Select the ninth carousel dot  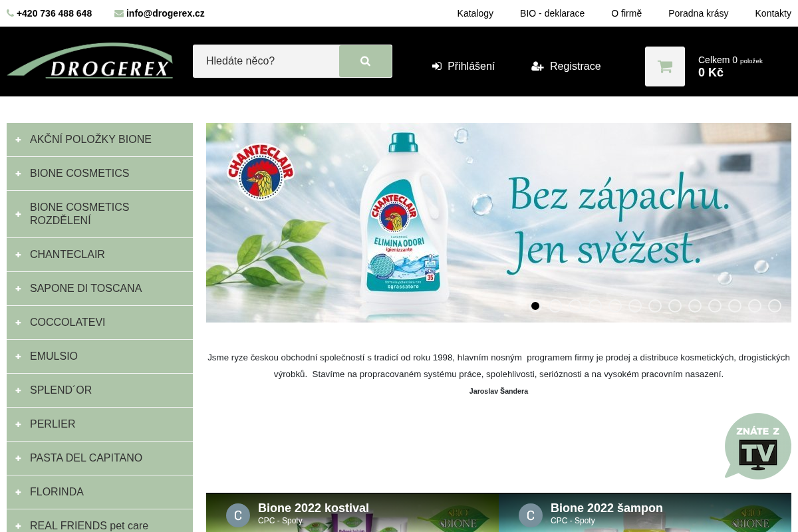coord(695,306)
